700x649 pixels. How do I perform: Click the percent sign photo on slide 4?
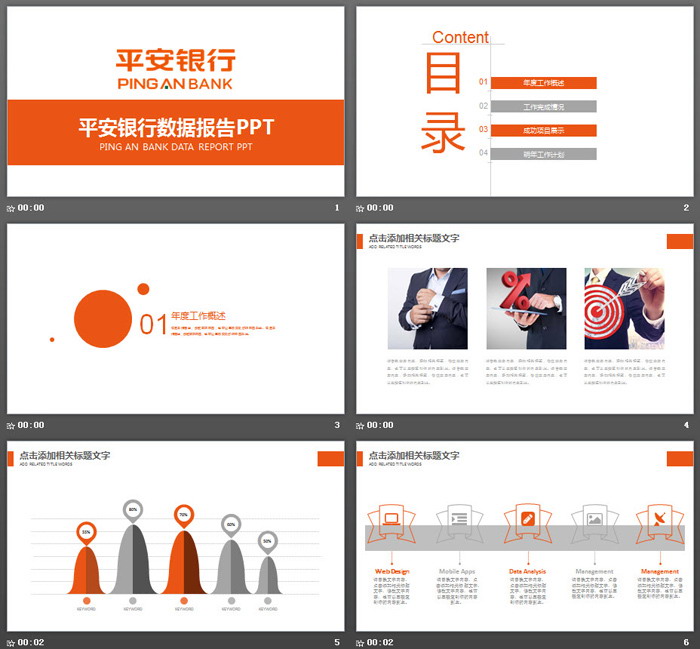pyautogui.click(x=526, y=308)
